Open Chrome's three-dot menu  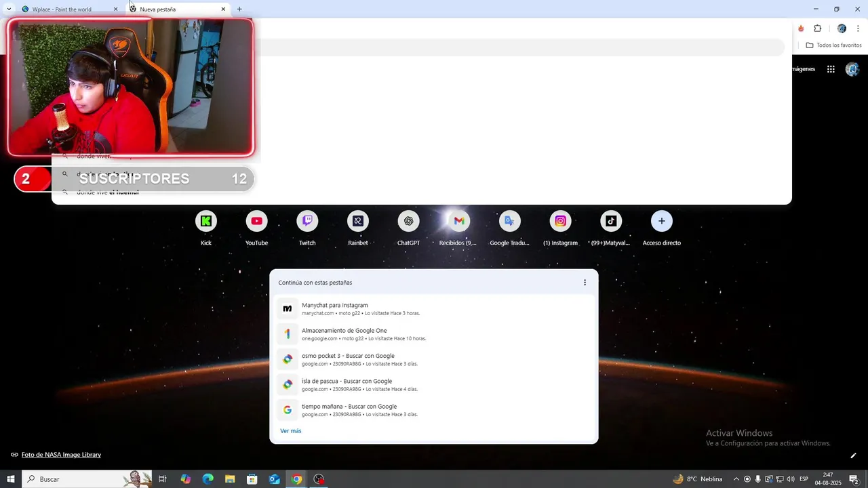point(858,28)
